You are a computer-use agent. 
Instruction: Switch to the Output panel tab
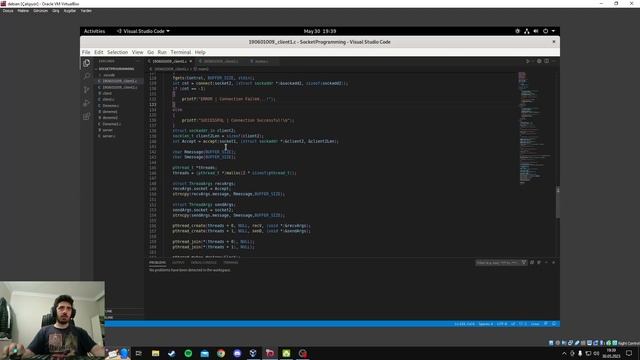(x=178, y=262)
